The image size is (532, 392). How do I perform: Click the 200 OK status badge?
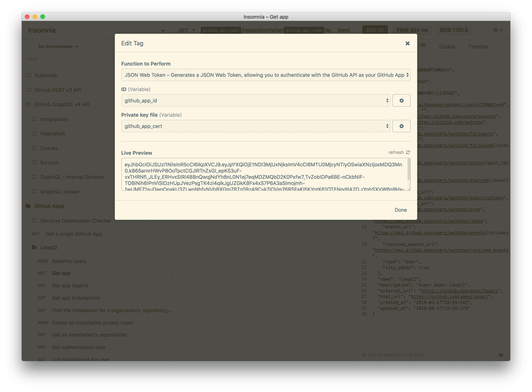[375, 30]
